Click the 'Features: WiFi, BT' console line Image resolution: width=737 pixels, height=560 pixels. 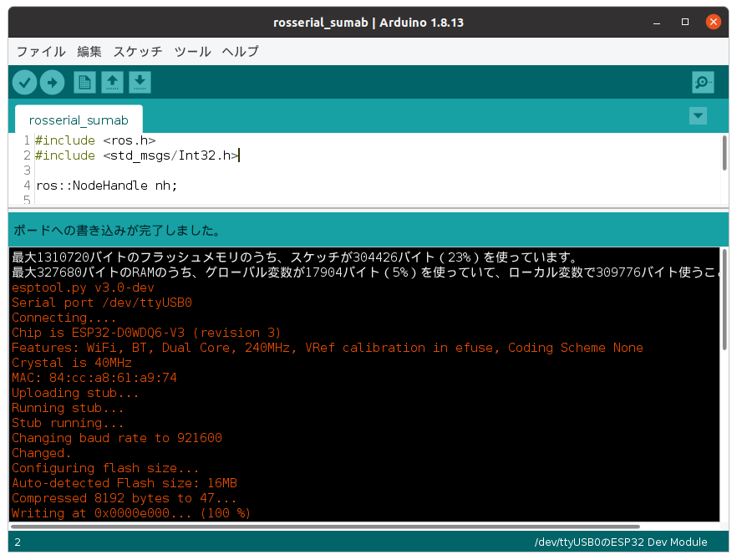pyautogui.click(x=328, y=348)
